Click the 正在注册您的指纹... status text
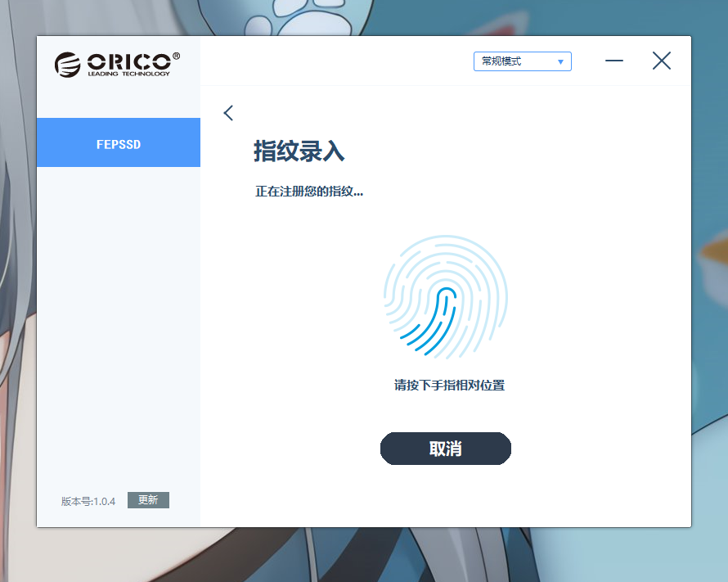The image size is (728, 582). click(x=309, y=192)
